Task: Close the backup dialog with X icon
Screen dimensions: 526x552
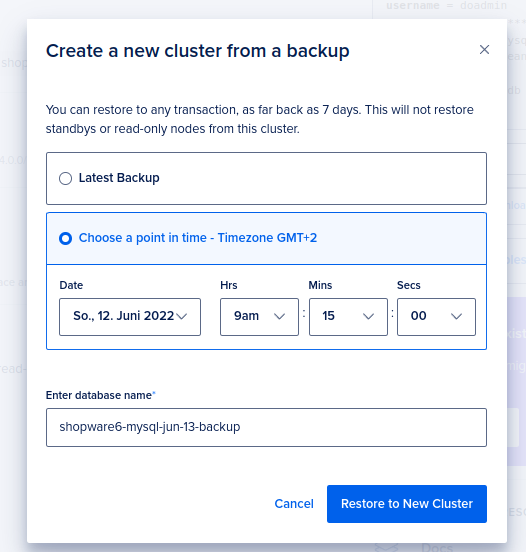Action: pyautogui.click(x=484, y=50)
